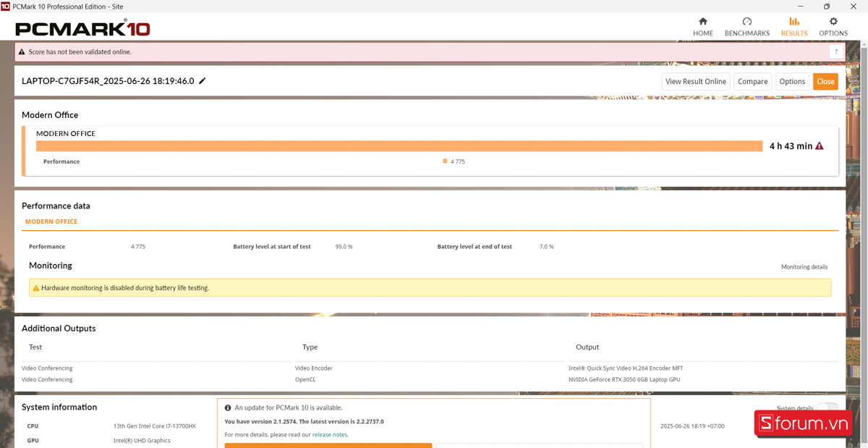Image resolution: width=868 pixels, height=448 pixels.
Task: Click the options gear icon
Action: click(x=833, y=21)
